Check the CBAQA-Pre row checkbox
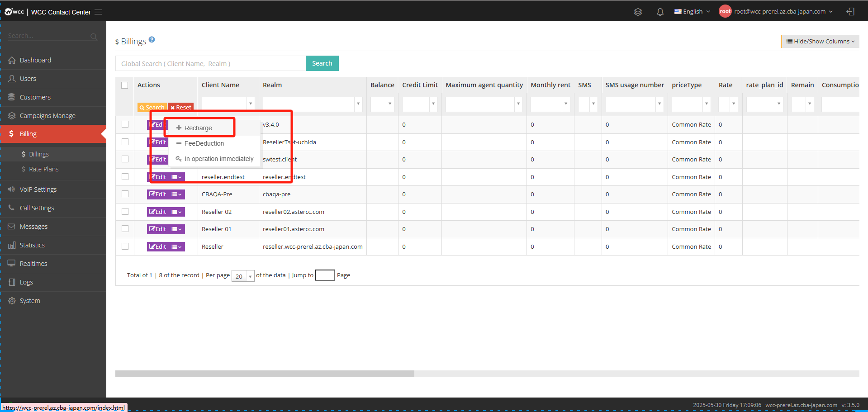The height and width of the screenshot is (412, 868). click(x=125, y=194)
